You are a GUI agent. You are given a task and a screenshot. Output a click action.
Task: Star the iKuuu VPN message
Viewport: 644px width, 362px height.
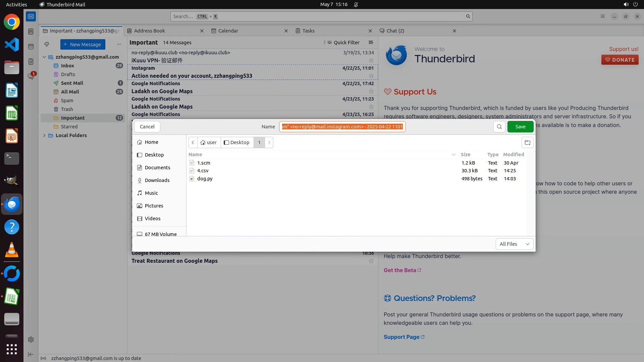(371, 61)
